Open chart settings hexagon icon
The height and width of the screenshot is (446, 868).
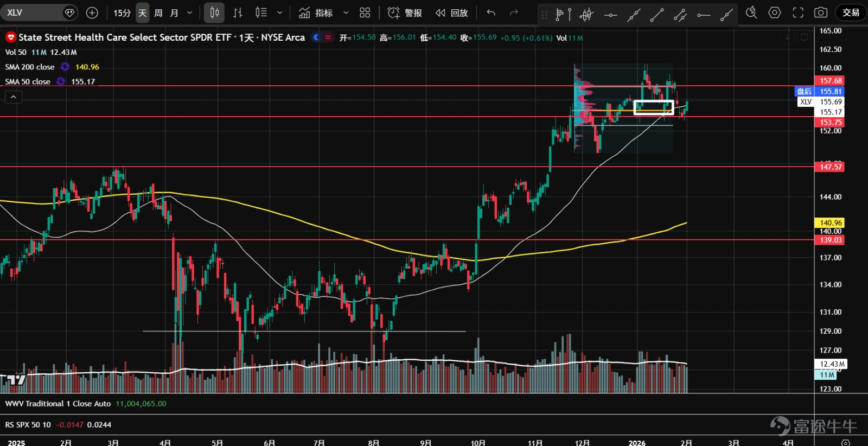click(775, 12)
